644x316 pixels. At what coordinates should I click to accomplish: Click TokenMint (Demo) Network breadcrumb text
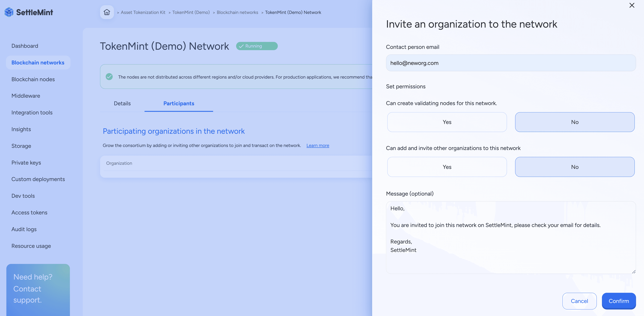[x=293, y=12]
